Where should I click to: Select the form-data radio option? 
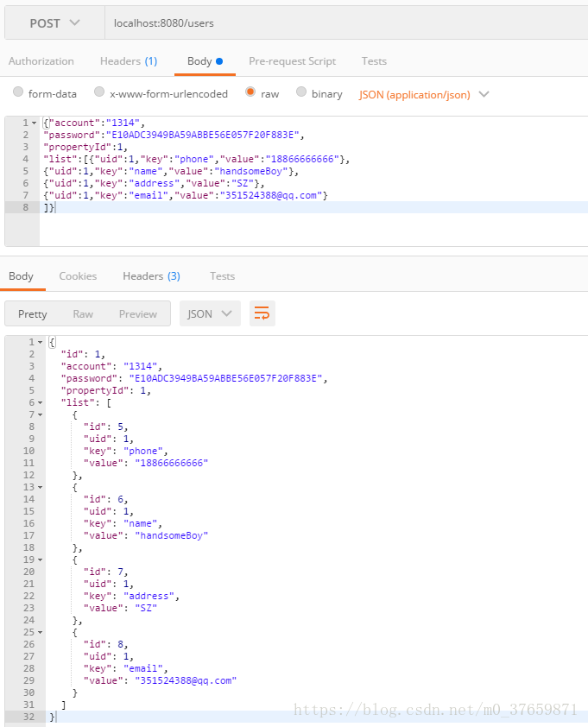[x=18, y=92]
